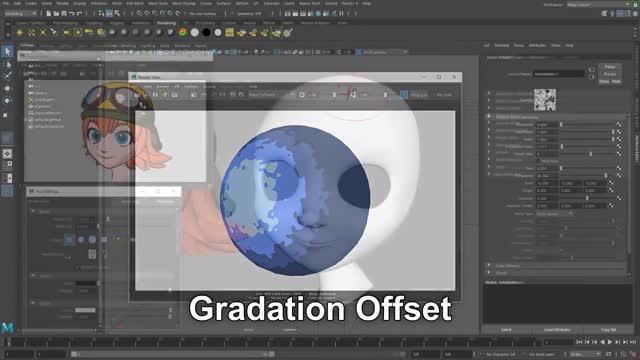Click the Maya logo in bottom-left corner

tap(7, 328)
